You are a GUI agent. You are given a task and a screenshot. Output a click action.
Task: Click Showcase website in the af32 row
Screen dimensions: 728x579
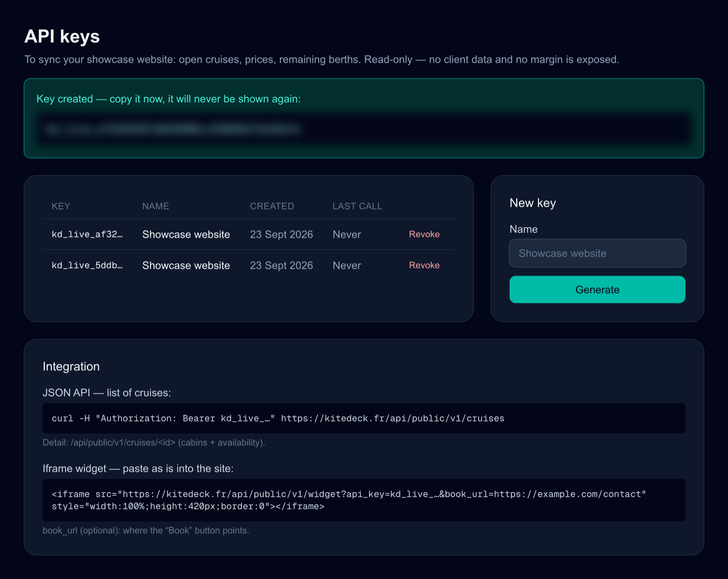(x=186, y=234)
